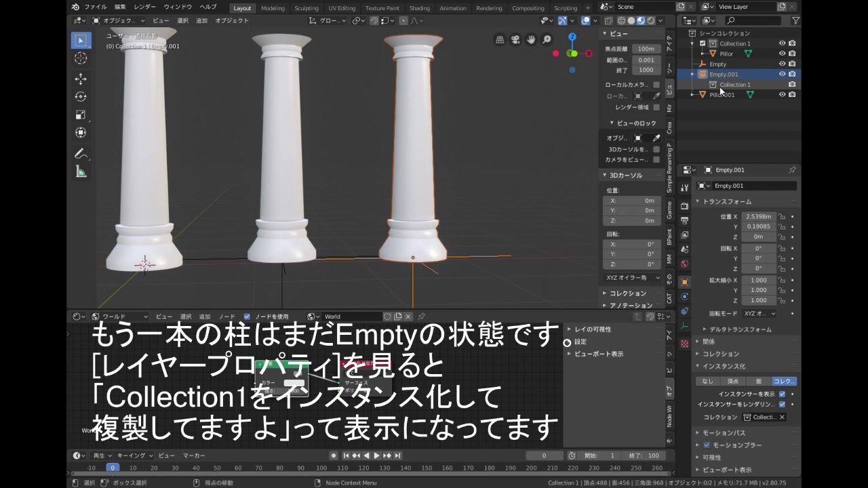Jump to the timeline end frame button
Viewport: 868px width, 488px height.
point(397,455)
